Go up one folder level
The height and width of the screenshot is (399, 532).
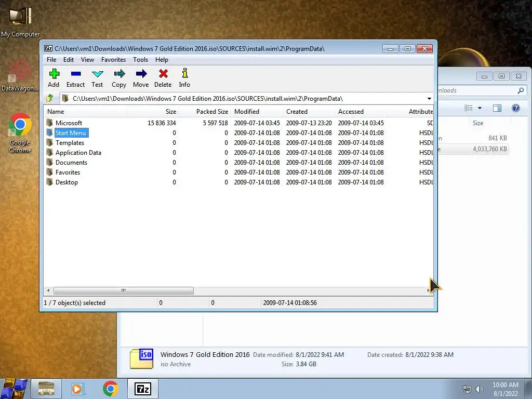tap(50, 98)
